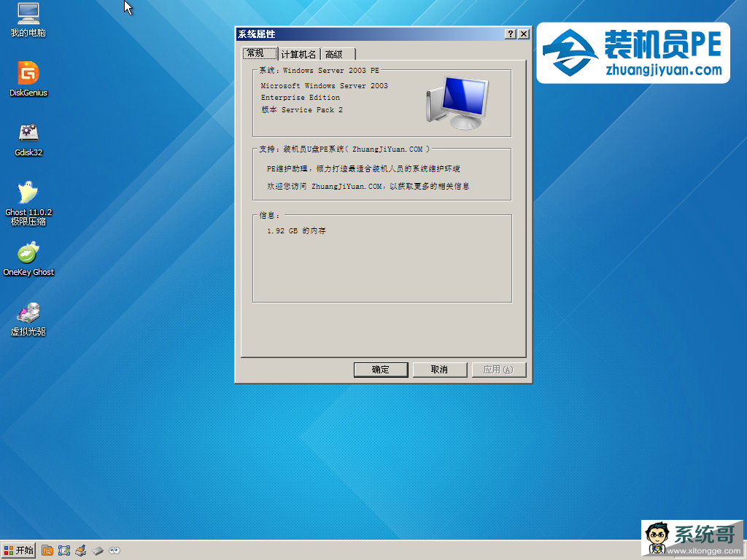This screenshot has width=747, height=560.
Task: Switch to the 计算机名 tab
Action: click(298, 54)
